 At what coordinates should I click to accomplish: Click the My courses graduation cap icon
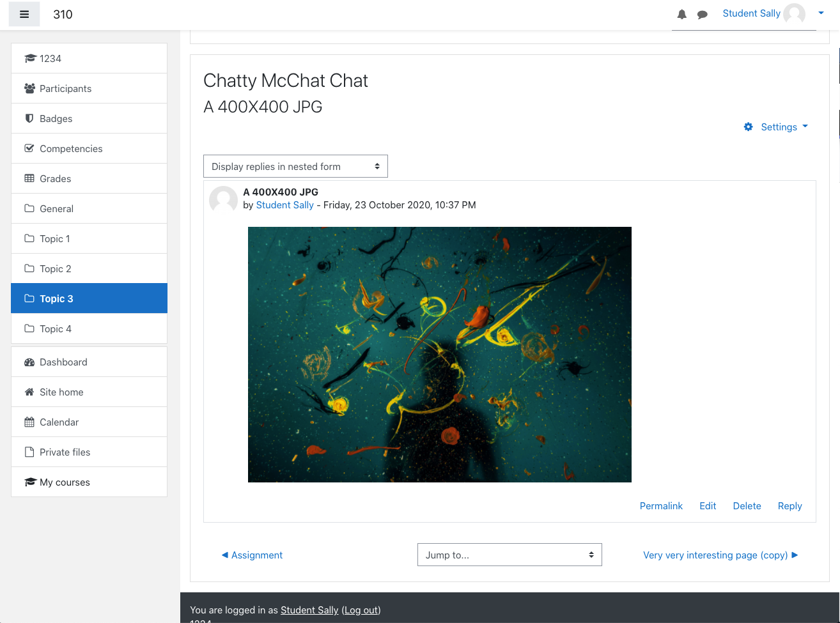click(29, 482)
